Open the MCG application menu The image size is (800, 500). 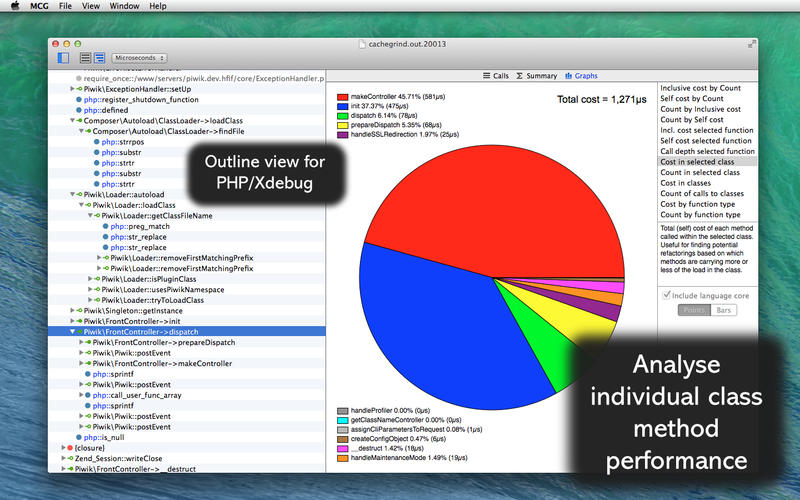coord(39,6)
